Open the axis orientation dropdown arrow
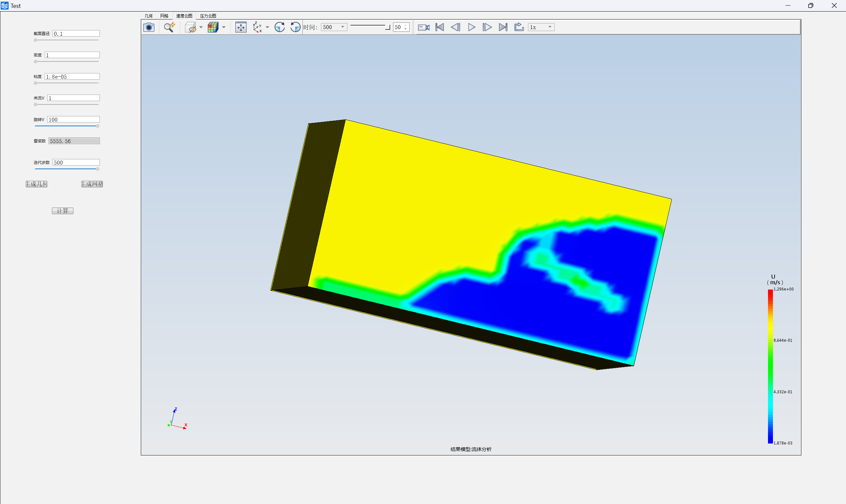The height and width of the screenshot is (504, 846). click(267, 27)
